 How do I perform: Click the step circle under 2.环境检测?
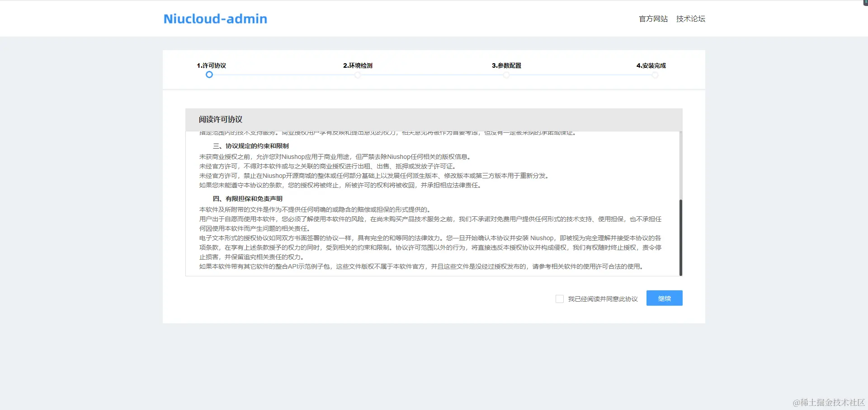pyautogui.click(x=358, y=75)
